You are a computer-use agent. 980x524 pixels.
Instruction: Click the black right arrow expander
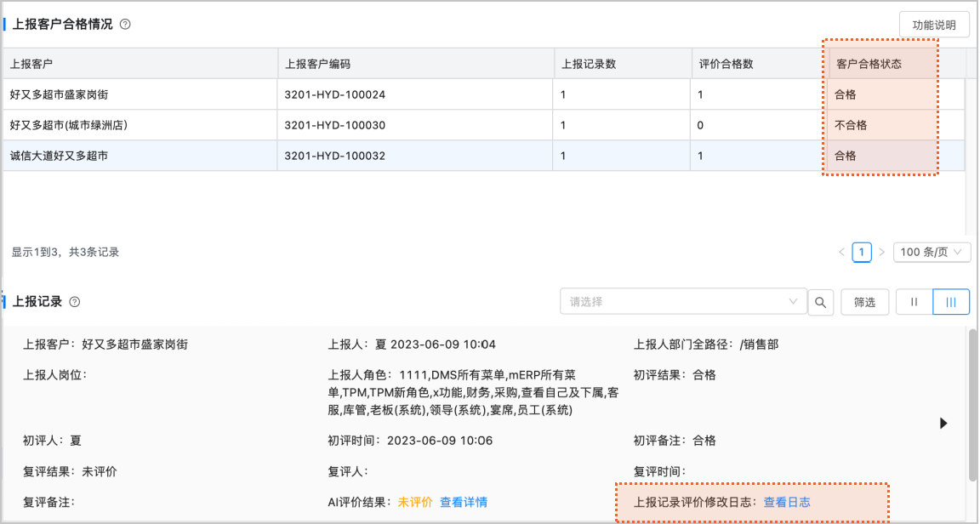point(943,424)
